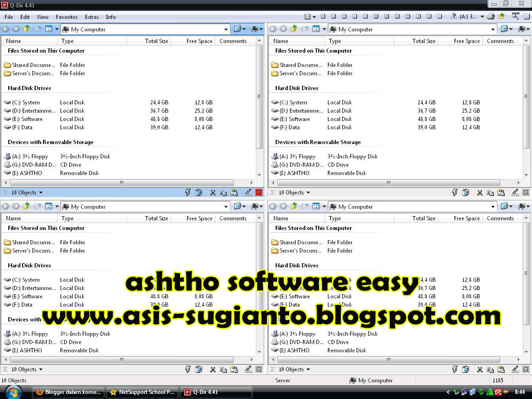
Task: Expand 10 Objects dropdown in bottom-right pane
Action: (308, 369)
